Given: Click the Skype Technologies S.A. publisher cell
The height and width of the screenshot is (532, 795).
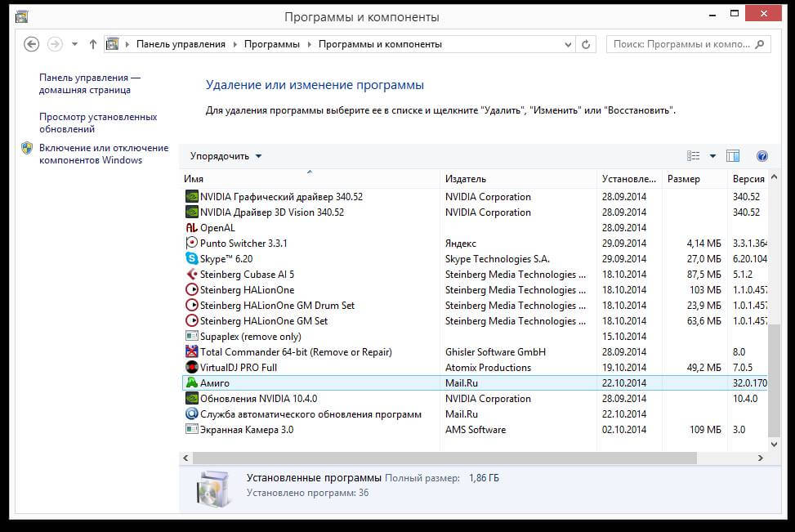Looking at the screenshot, I should pyautogui.click(x=497, y=259).
